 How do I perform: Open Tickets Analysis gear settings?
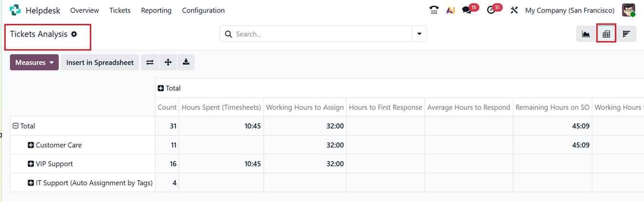point(74,34)
